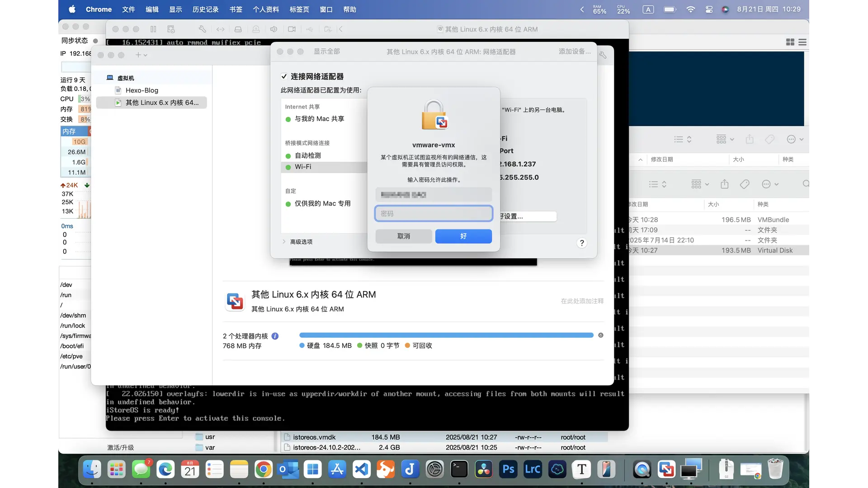Open System Settings from the Dock
This screenshot has width=868, height=488.
click(434, 470)
